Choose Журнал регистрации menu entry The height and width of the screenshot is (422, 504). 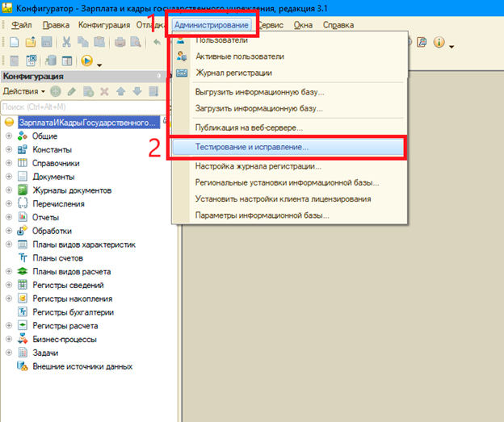[289, 73]
